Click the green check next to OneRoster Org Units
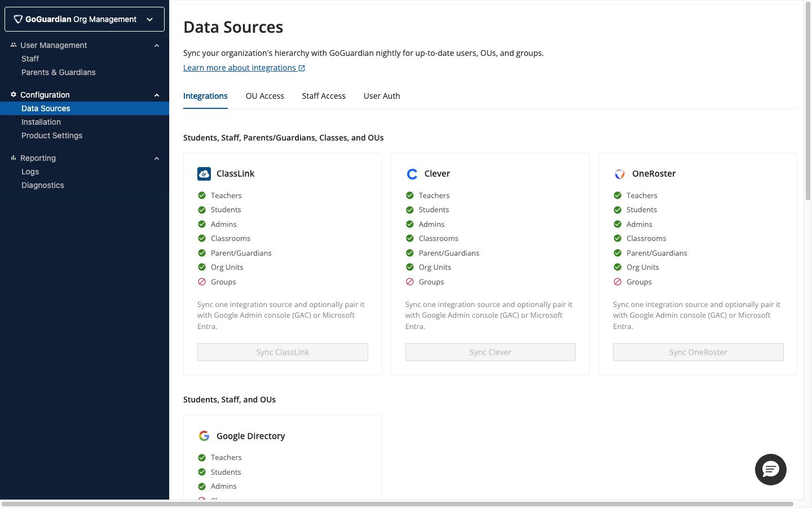 pyautogui.click(x=617, y=267)
